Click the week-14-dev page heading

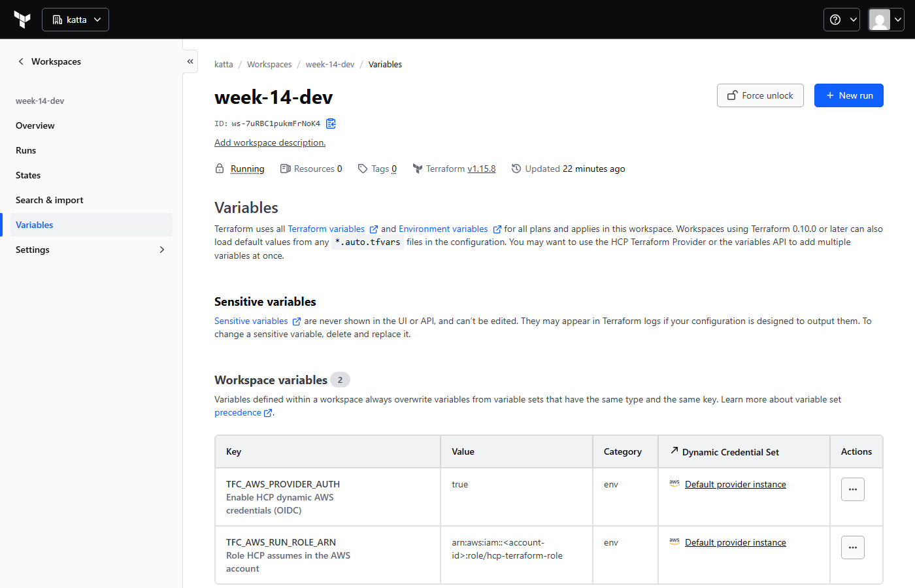273,97
